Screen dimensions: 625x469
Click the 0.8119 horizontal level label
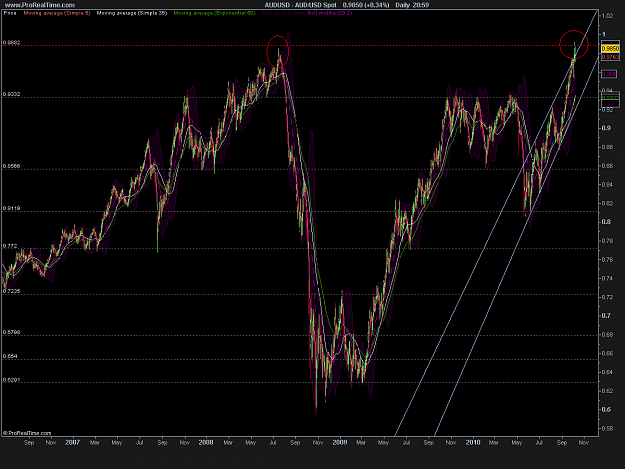pos(11,208)
